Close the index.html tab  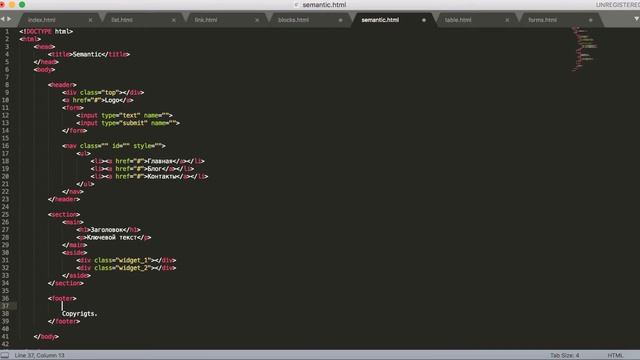point(90,20)
